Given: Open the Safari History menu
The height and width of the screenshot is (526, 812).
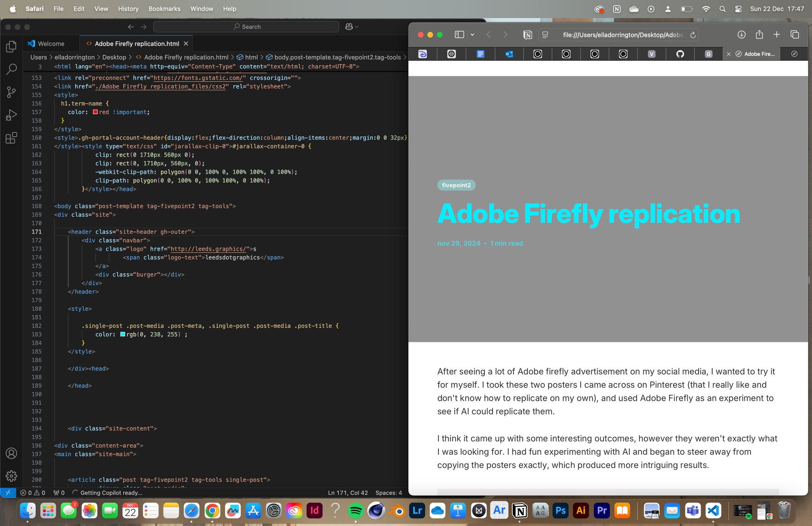Looking at the screenshot, I should pyautogui.click(x=128, y=9).
